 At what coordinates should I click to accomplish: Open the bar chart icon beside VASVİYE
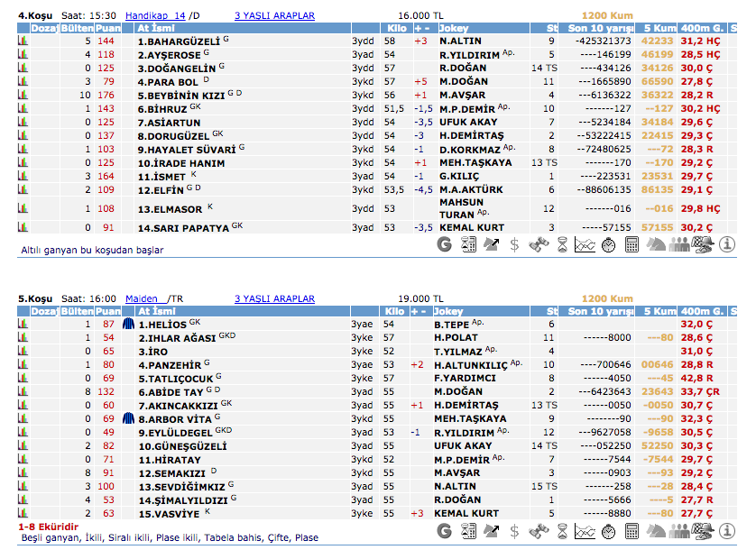click(x=23, y=513)
